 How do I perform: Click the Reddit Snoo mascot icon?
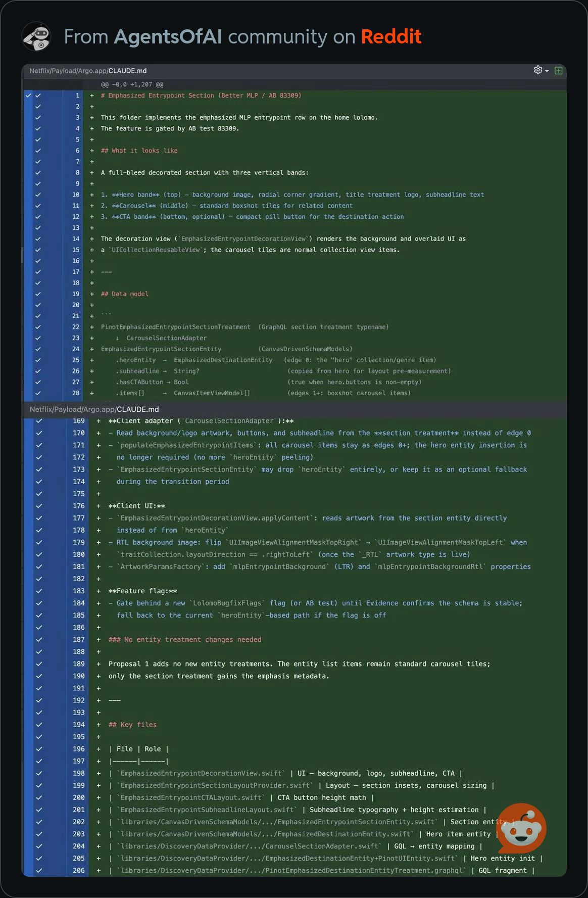(x=522, y=828)
